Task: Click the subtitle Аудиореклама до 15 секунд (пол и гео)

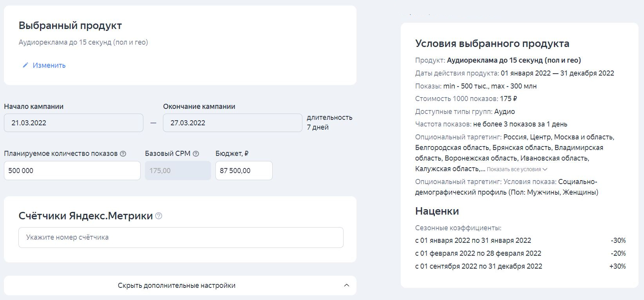Action: tap(83, 42)
